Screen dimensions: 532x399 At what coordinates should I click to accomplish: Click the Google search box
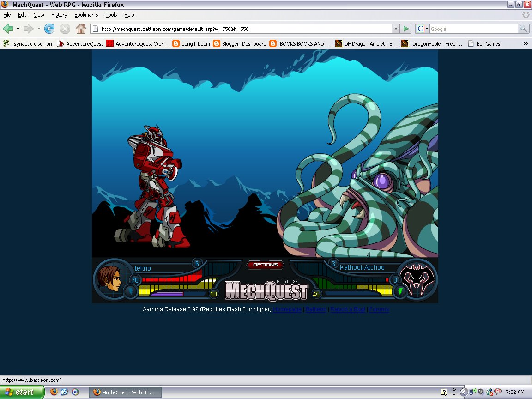pos(473,29)
